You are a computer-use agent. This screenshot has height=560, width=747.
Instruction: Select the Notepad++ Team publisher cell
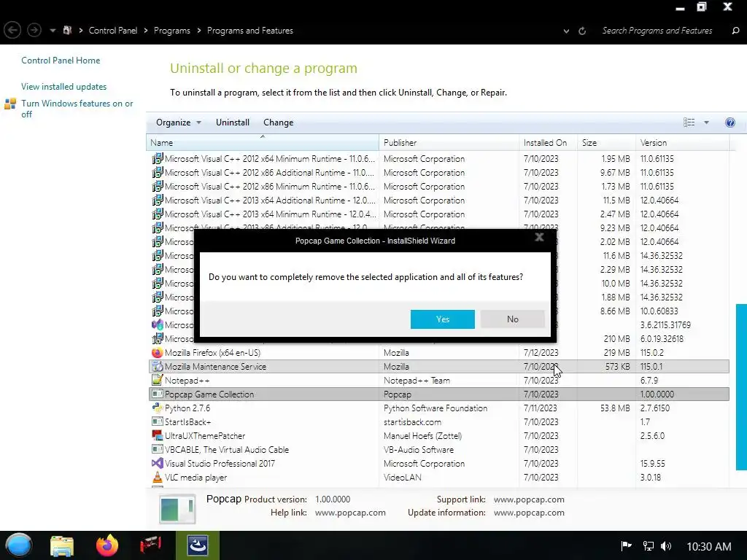[417, 381]
